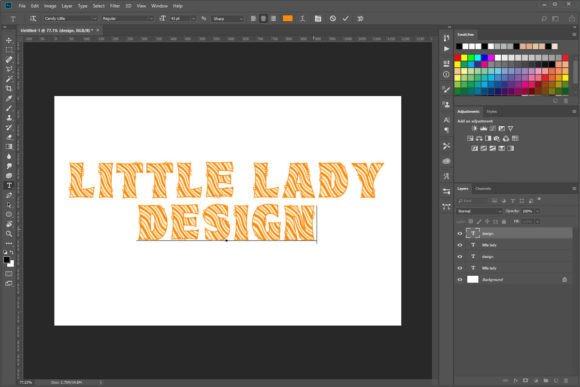The height and width of the screenshot is (387, 580).
Task: Switch to the Channels tab
Action: (483, 188)
